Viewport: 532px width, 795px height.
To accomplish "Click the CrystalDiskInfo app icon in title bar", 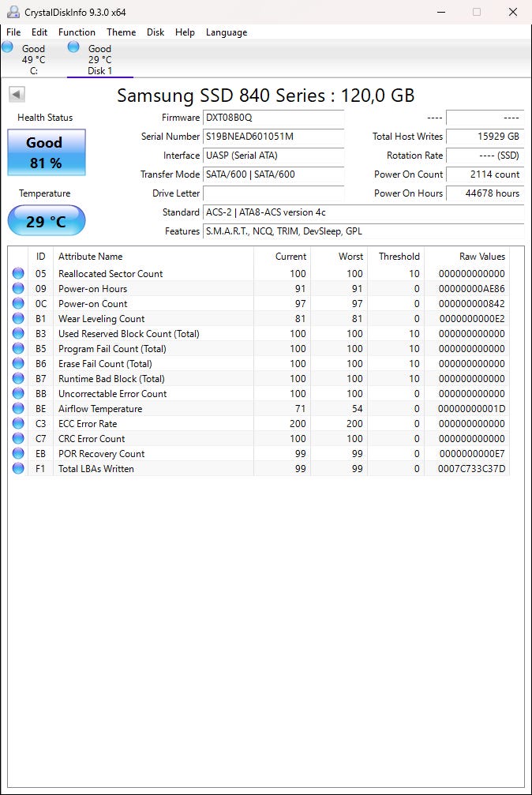I will (x=13, y=12).
